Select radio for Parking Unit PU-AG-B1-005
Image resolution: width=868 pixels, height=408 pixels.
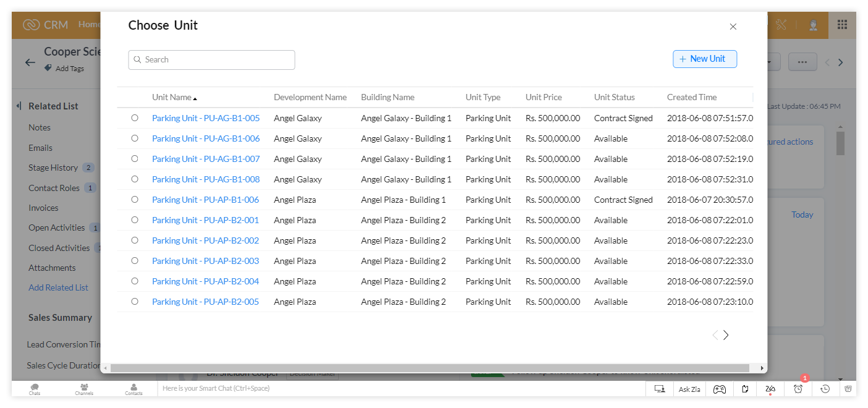135,118
